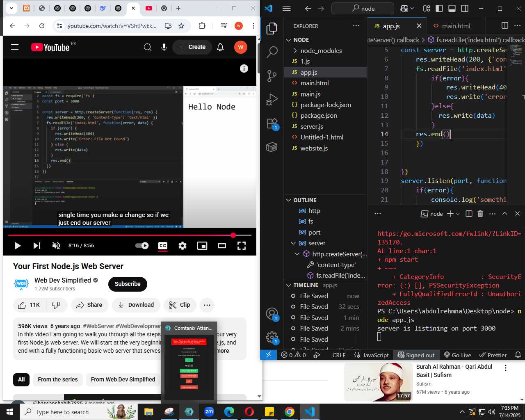Click the Share button under video
525x420 pixels.
click(x=89, y=305)
